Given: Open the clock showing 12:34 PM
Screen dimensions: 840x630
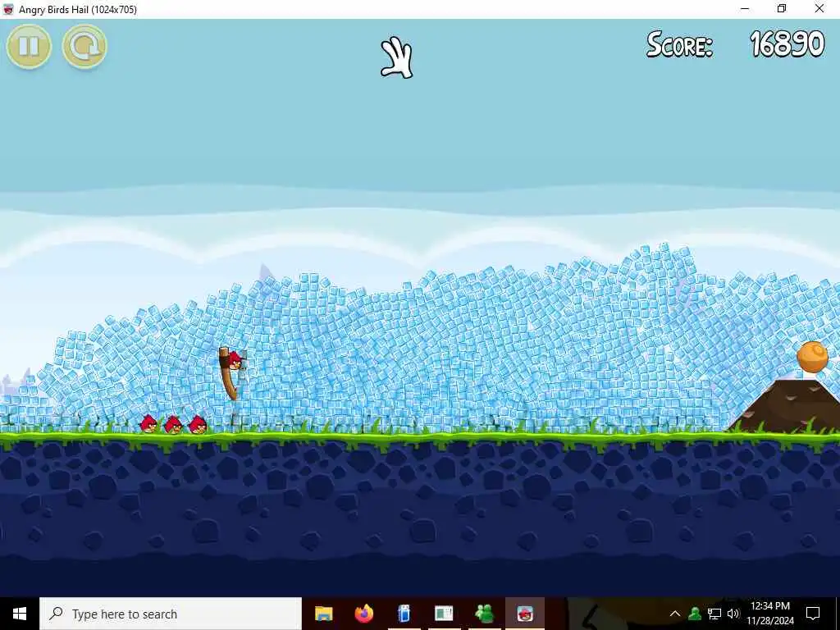Looking at the screenshot, I should 769,614.
